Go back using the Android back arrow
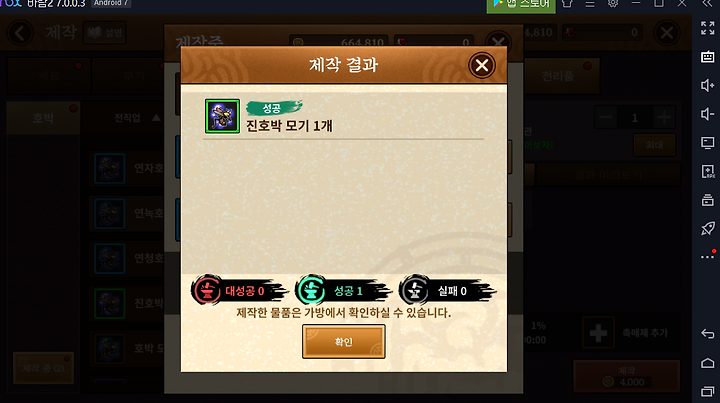The image size is (720, 403). pos(707,334)
